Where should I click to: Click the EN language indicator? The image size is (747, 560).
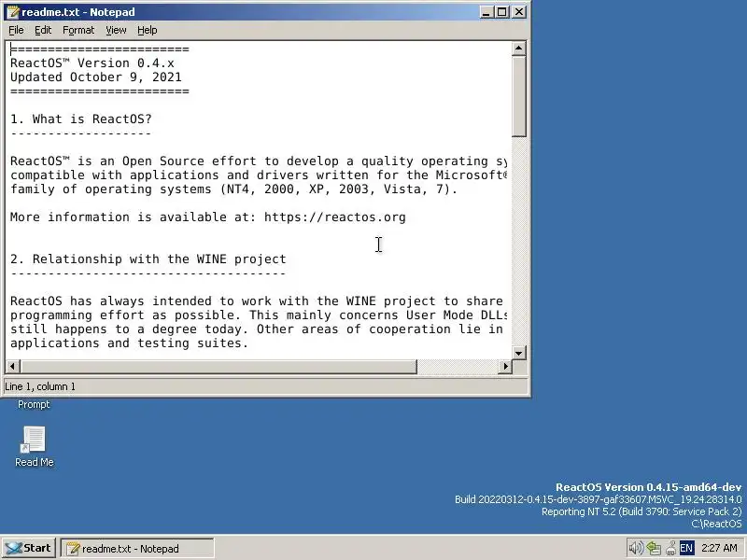click(686, 548)
